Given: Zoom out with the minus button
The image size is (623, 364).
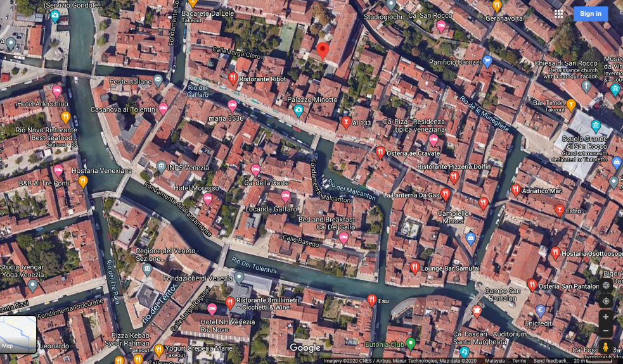Looking at the screenshot, I should (606, 331).
